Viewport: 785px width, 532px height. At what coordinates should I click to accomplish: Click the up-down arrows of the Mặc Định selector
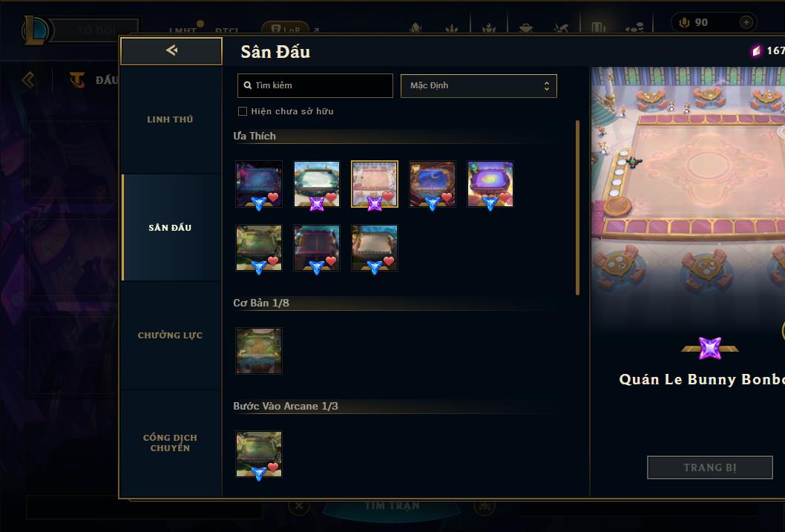(547, 86)
